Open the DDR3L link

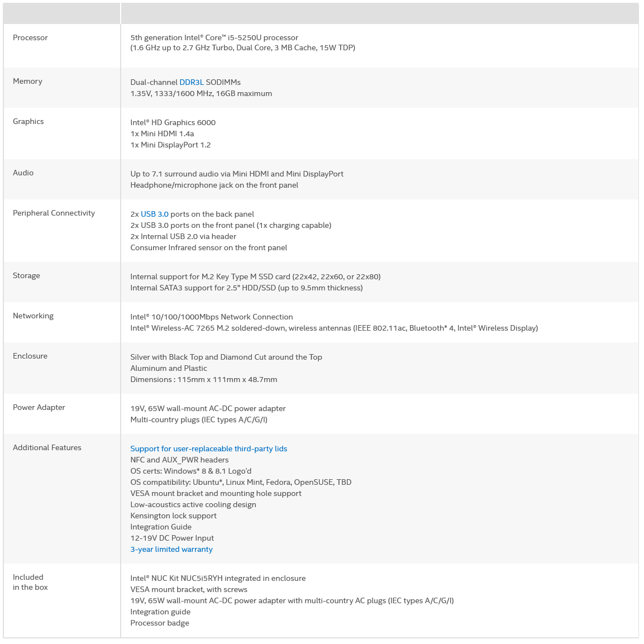[191, 82]
